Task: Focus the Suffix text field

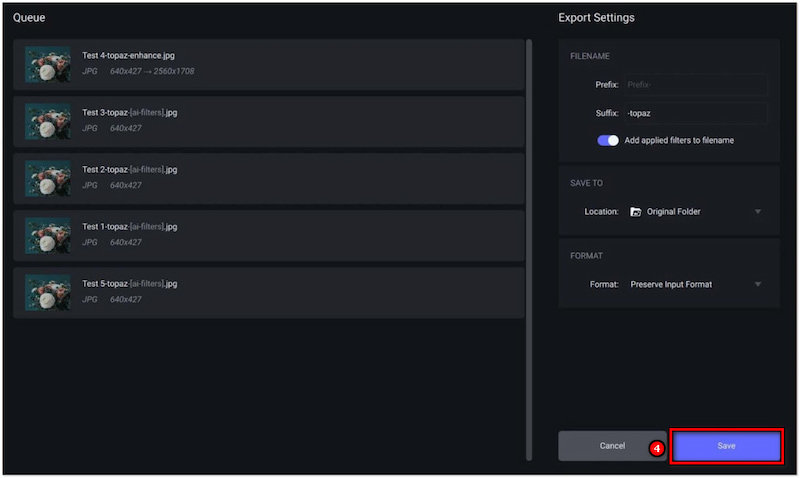Action: point(695,113)
